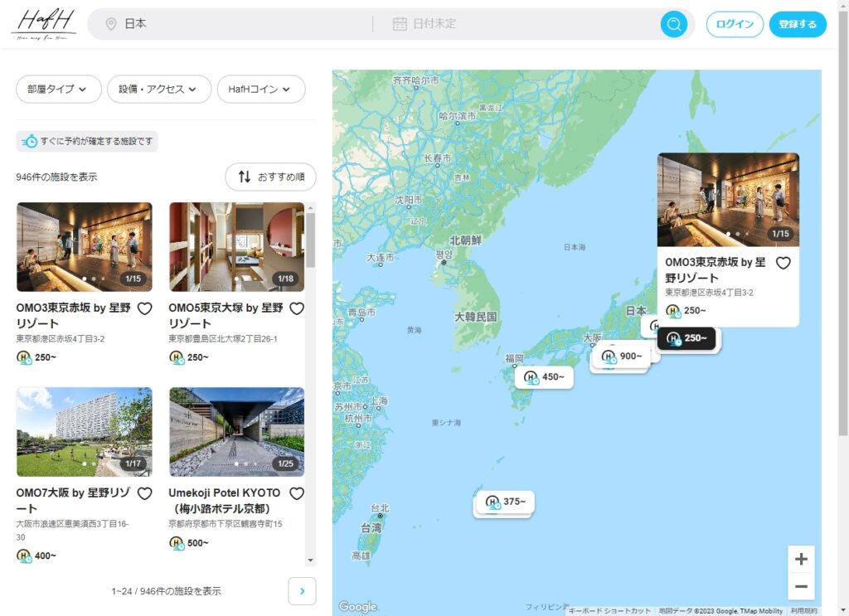The image size is (849, 616).
Task: Click address 東京都豊島区北大塚2丁目26-1
Action: pos(222,339)
